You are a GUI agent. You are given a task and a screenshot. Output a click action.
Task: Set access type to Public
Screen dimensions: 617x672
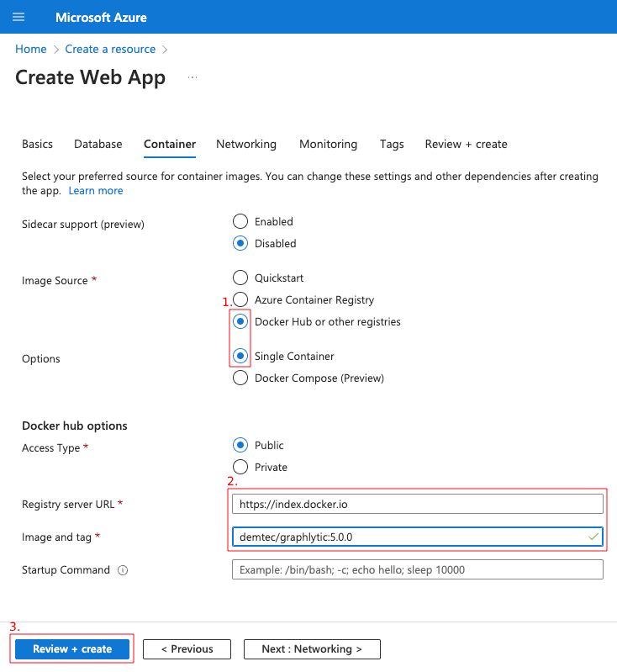point(240,445)
